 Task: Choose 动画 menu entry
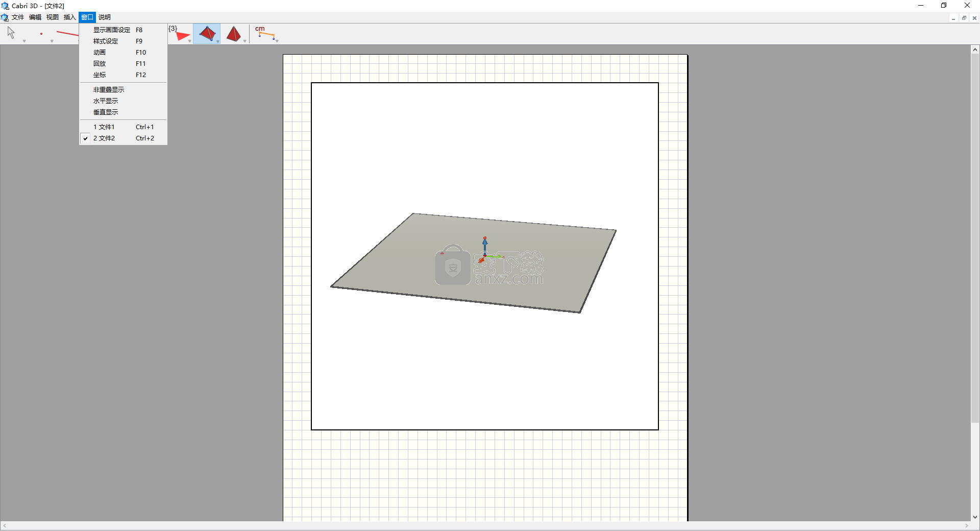(x=123, y=53)
